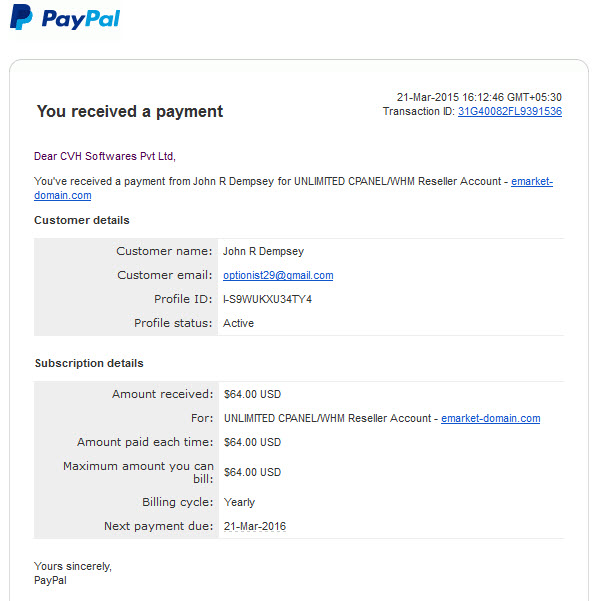The width and height of the screenshot is (607, 601).
Task: Click the Yours sincerely PayPal signature
Action: [x=73, y=573]
